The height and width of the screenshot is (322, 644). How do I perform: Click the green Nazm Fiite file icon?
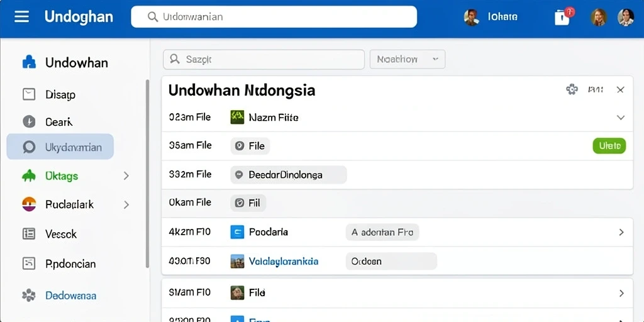tap(237, 118)
